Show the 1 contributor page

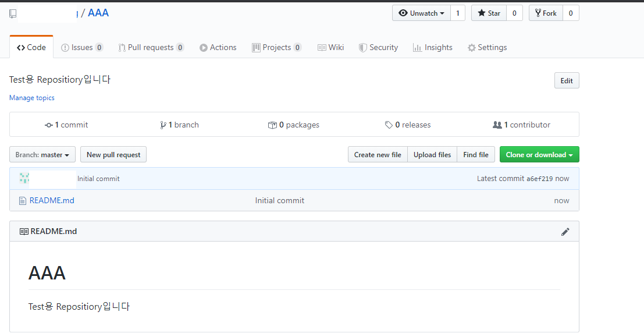[x=521, y=125]
